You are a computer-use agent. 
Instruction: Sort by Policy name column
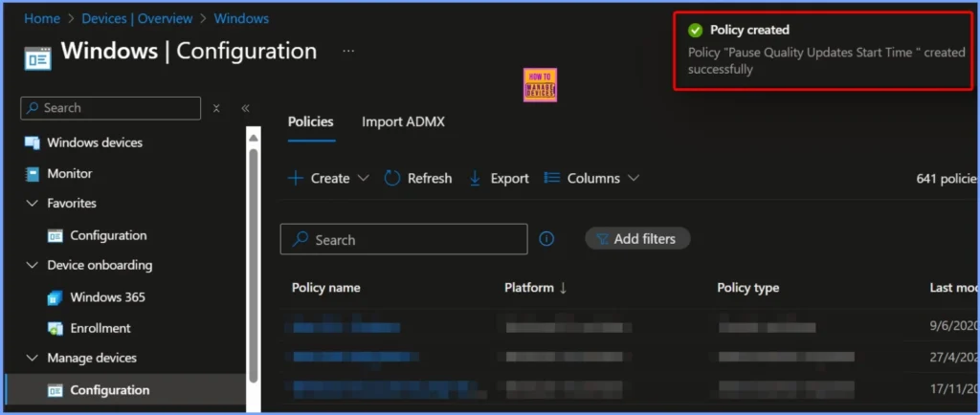[325, 288]
